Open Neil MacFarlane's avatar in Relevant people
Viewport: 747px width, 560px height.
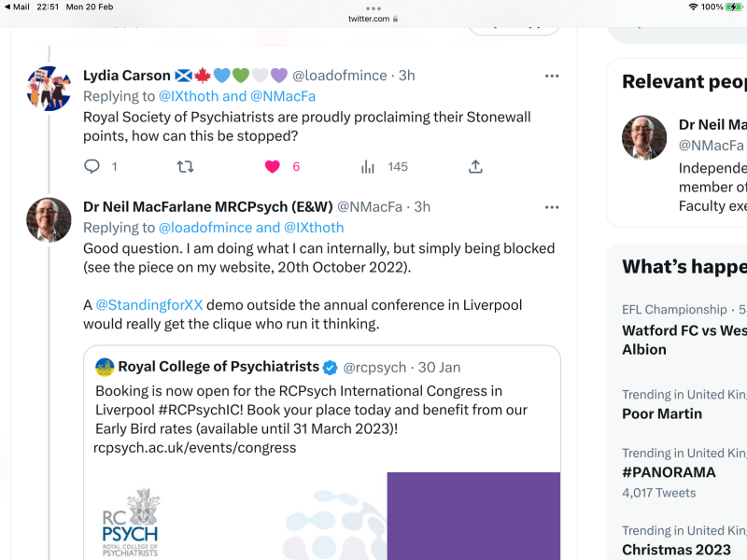644,137
